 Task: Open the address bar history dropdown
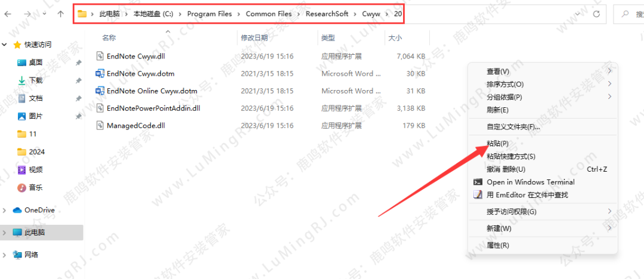point(577,13)
